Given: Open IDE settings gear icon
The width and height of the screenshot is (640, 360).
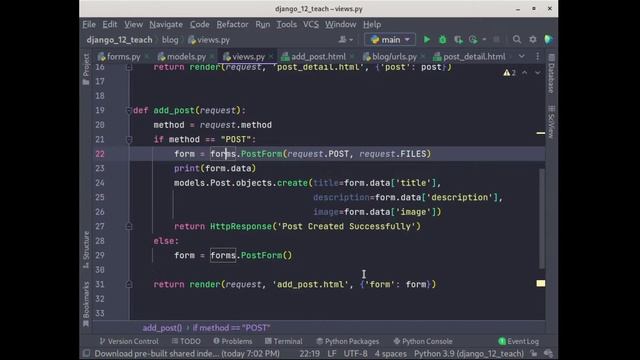Looking at the screenshot, I should point(533,40).
